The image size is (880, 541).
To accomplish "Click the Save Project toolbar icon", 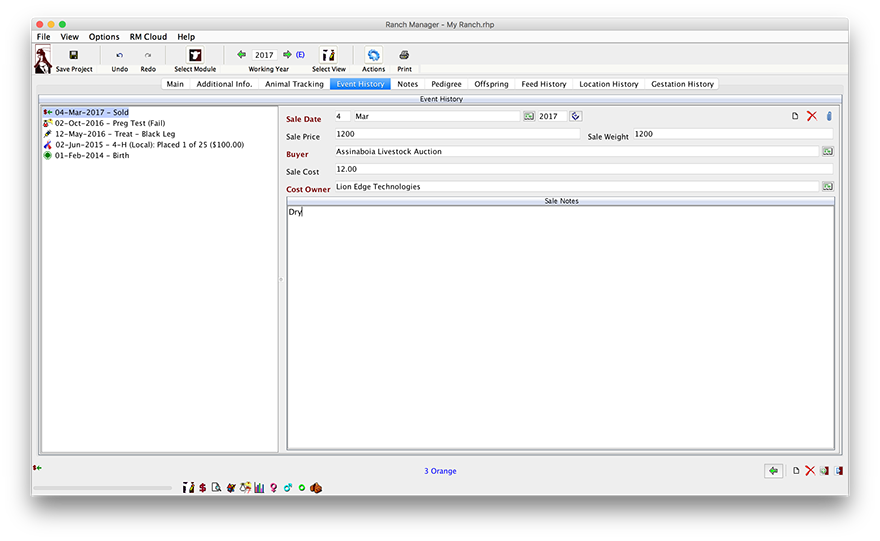I will point(74,56).
